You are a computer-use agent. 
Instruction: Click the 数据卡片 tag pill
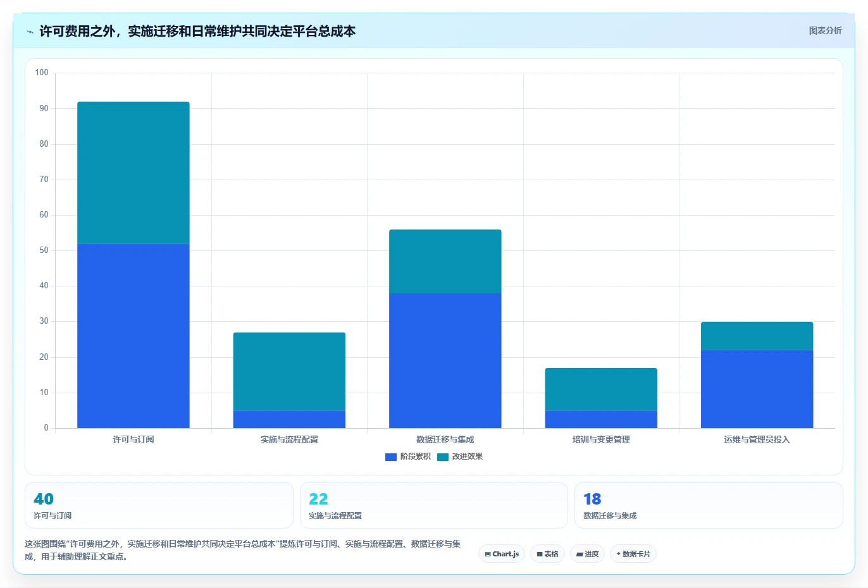[633, 554]
